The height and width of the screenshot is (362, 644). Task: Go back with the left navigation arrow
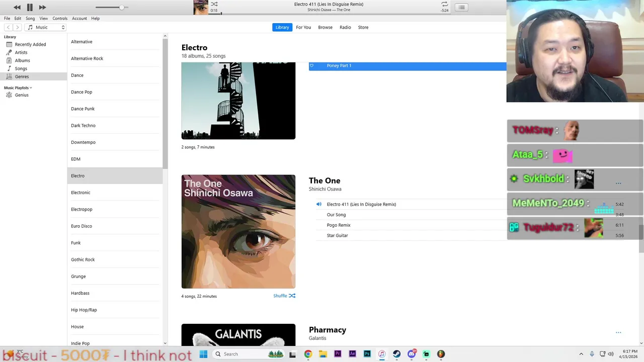tap(9, 27)
